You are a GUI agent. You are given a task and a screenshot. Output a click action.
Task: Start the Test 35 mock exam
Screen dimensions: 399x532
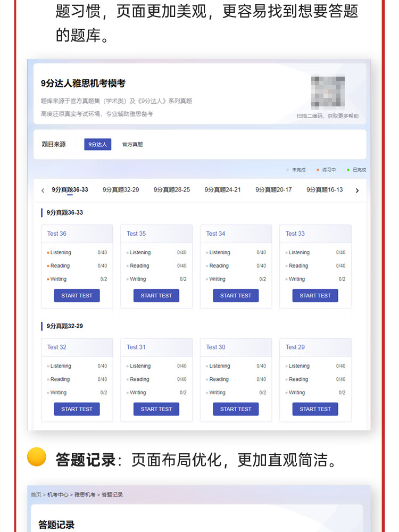click(156, 296)
